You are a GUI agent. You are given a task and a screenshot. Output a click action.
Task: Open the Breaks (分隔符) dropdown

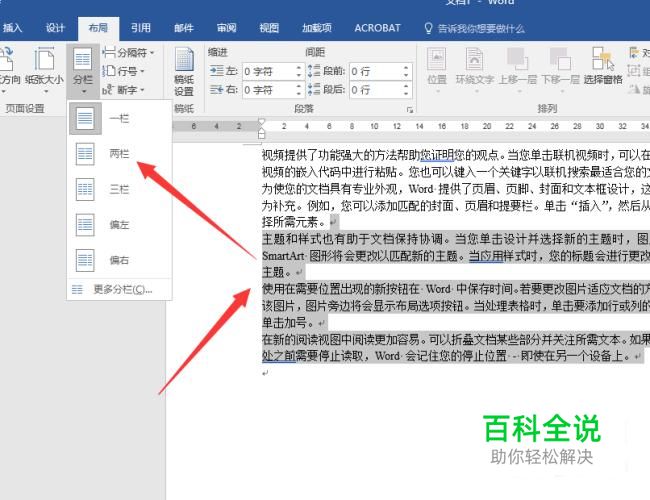(129, 53)
